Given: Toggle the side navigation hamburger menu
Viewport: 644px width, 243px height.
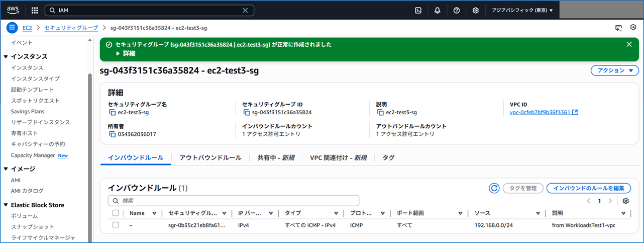Looking at the screenshot, I should [12, 28].
